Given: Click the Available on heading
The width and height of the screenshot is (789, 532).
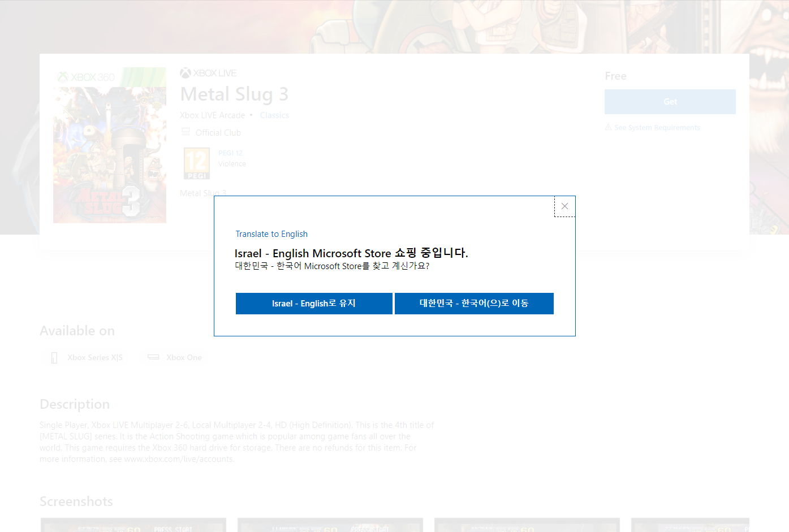Looking at the screenshot, I should [x=77, y=331].
